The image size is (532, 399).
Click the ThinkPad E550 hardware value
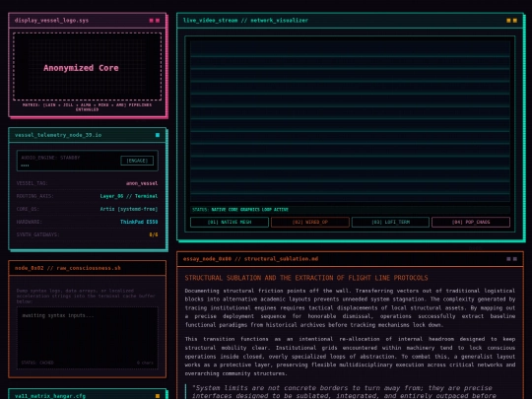(139, 222)
